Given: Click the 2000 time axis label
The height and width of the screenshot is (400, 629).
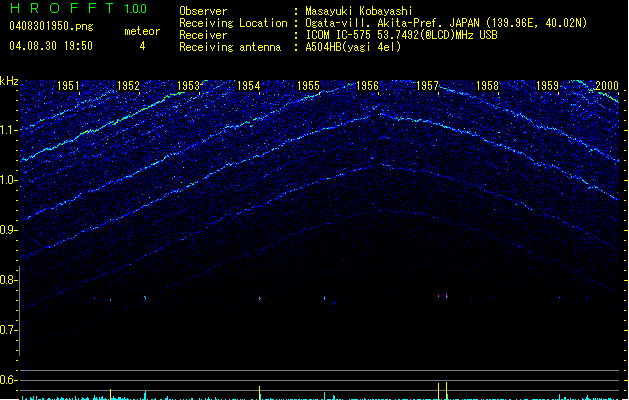Looking at the screenshot, I should tap(607, 86).
